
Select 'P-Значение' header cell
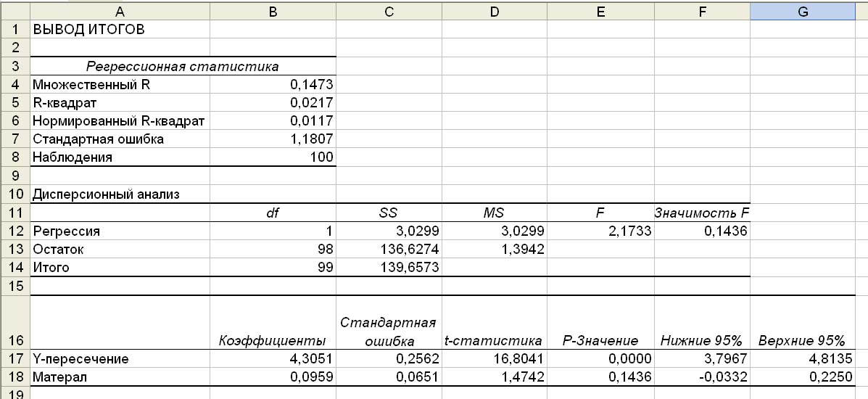click(x=600, y=322)
